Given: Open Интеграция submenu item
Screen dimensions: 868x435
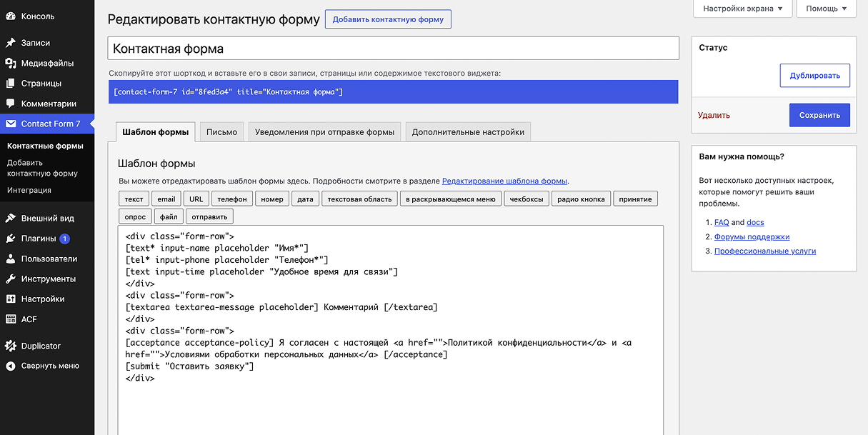Looking at the screenshot, I should click(29, 190).
